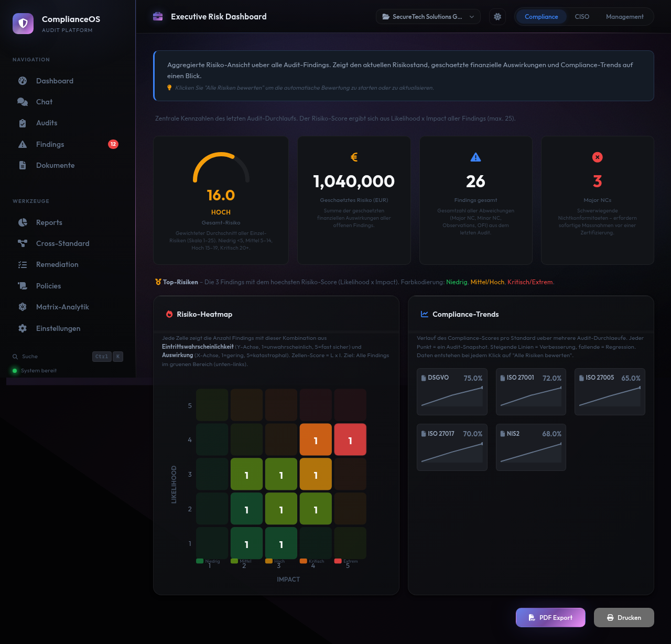671x644 pixels.
Task: Click the Cross-Standard diagram icon
Action: 23,243
